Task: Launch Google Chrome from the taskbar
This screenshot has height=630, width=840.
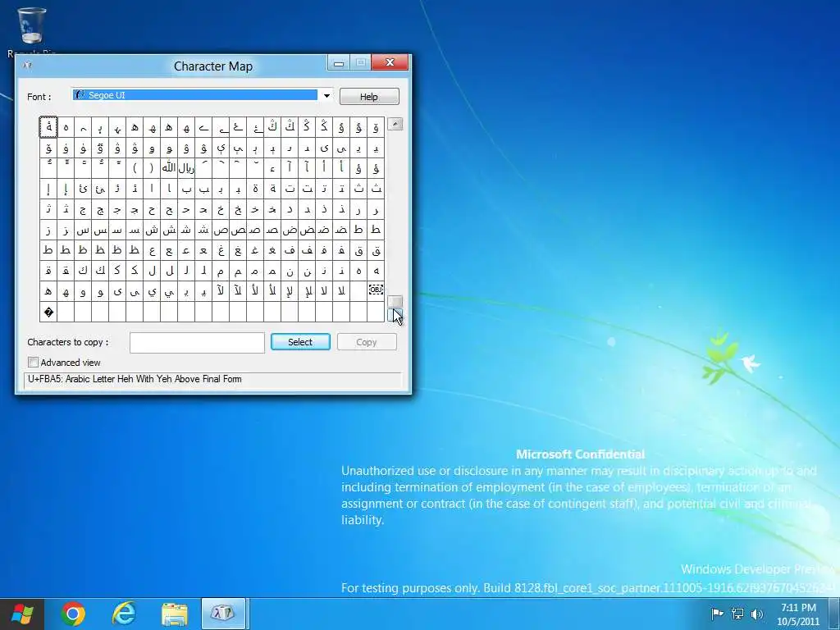Action: pos(73,614)
